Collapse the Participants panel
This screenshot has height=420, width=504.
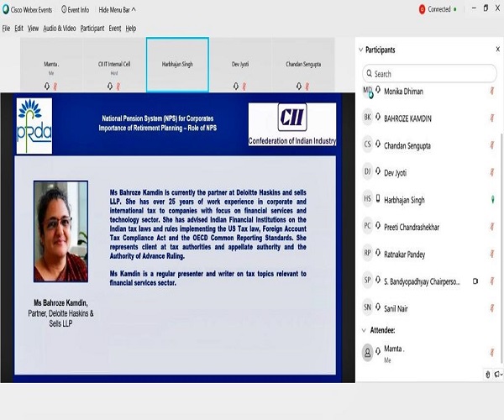(361, 50)
